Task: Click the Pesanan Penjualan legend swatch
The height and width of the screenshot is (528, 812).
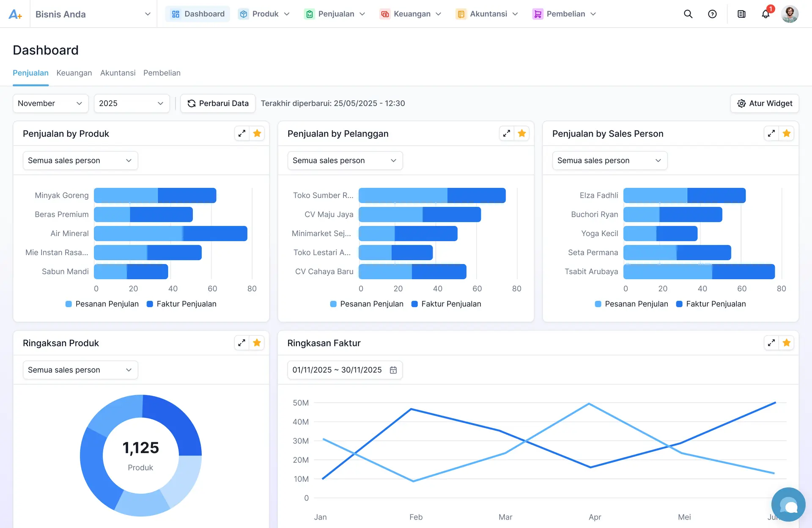Action: [x=69, y=304]
